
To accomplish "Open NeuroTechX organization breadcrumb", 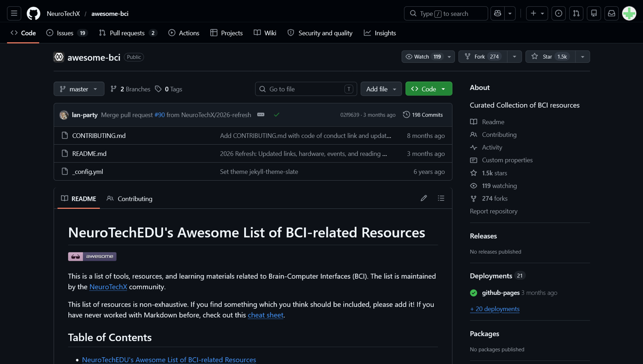I will click(63, 14).
